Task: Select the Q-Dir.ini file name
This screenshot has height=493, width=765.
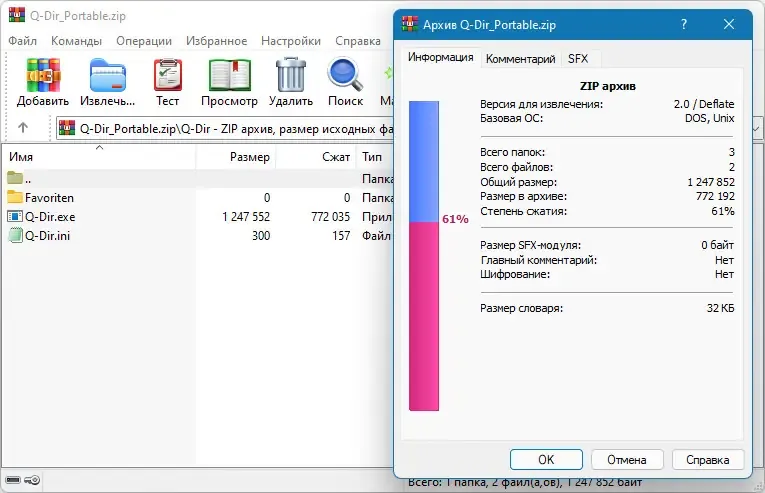Action: click(x=47, y=236)
